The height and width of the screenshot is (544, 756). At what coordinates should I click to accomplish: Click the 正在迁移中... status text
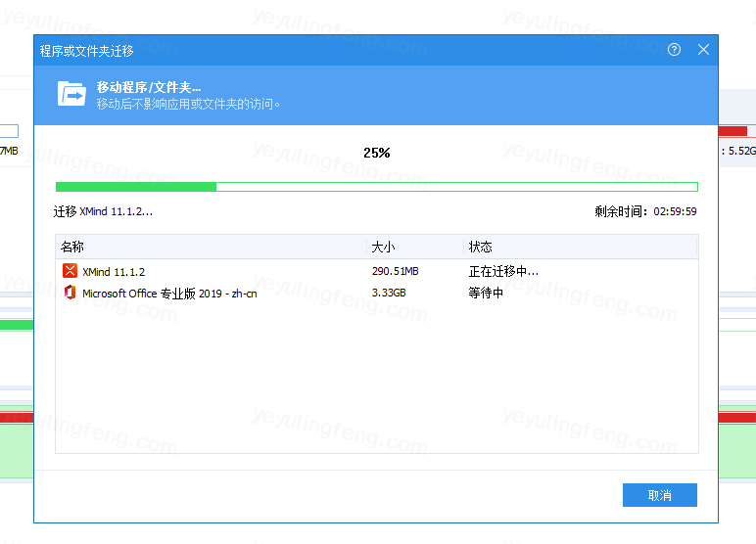coord(503,271)
